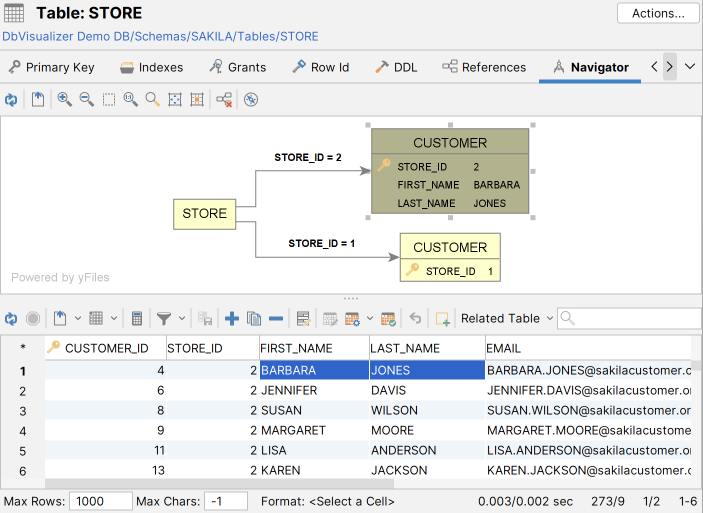Expand the export options arrow

[x=78, y=319]
